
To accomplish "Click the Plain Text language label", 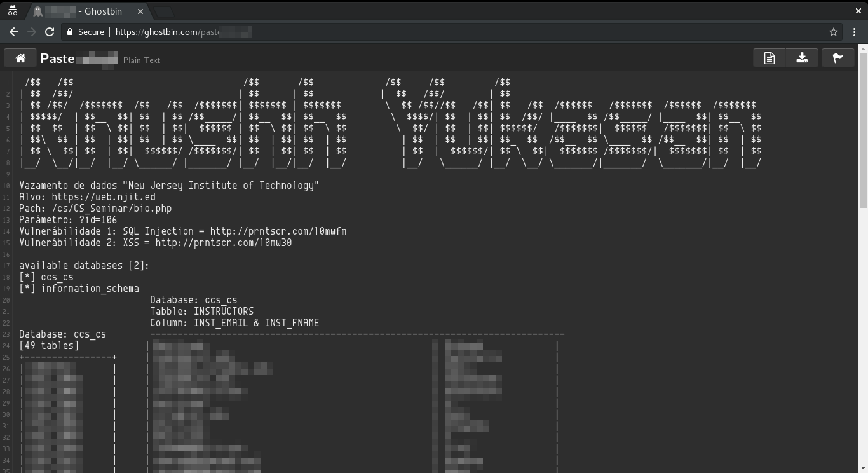I will [x=142, y=60].
